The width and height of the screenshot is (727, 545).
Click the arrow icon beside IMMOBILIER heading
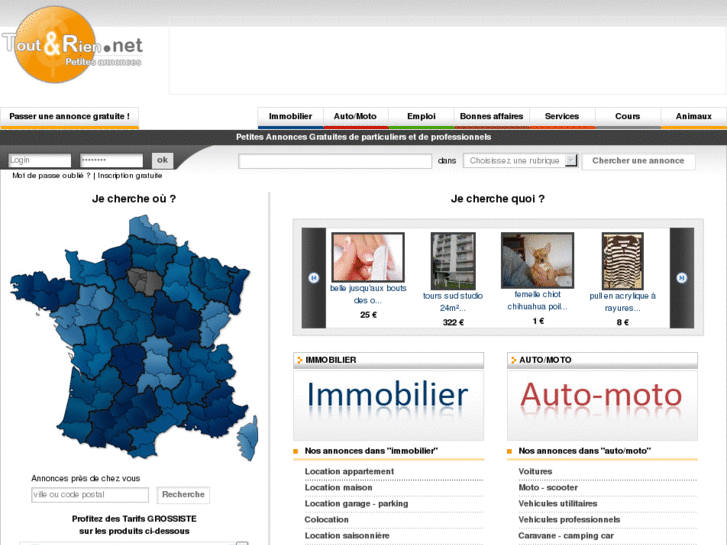click(x=300, y=360)
